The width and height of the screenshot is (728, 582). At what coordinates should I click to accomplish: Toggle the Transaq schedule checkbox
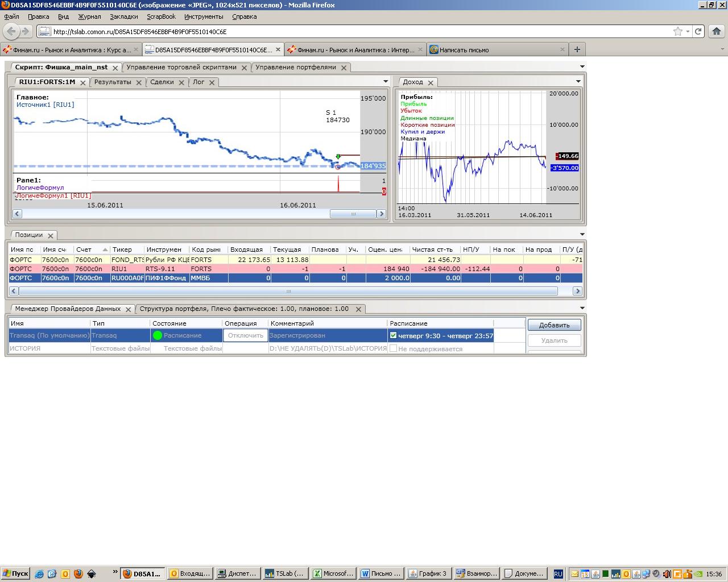pyautogui.click(x=393, y=335)
